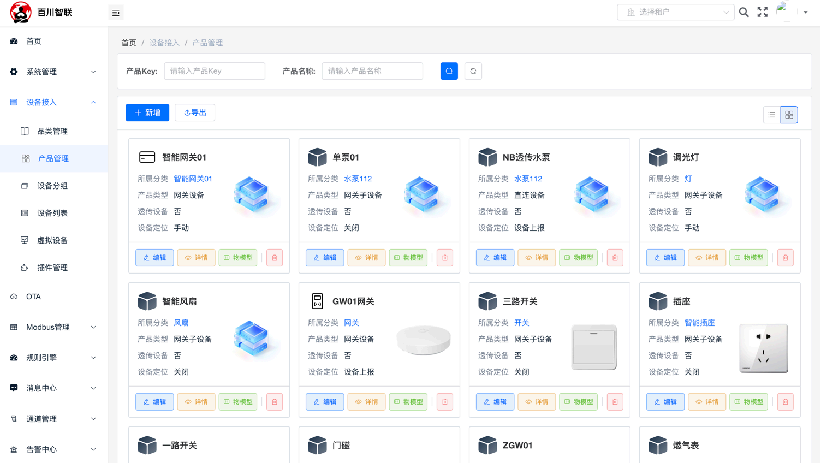
Task: Click the OTA sidebar icon
Action: (14, 297)
